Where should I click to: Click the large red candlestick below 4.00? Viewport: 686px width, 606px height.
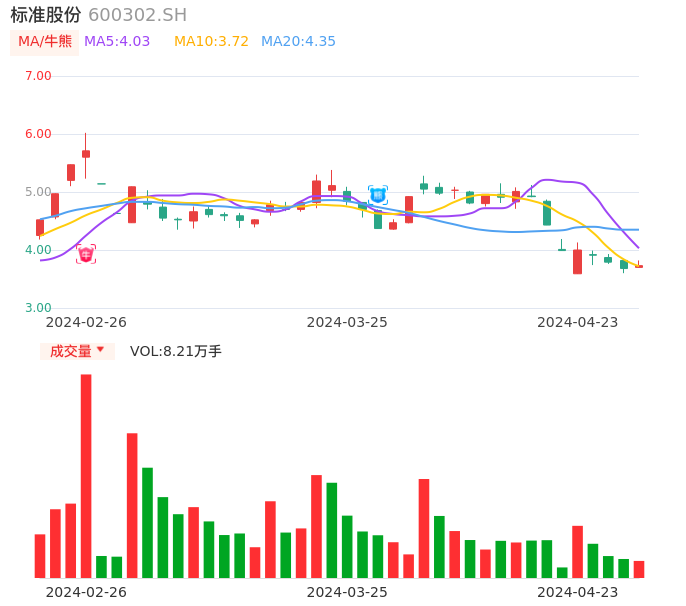[x=577, y=261]
